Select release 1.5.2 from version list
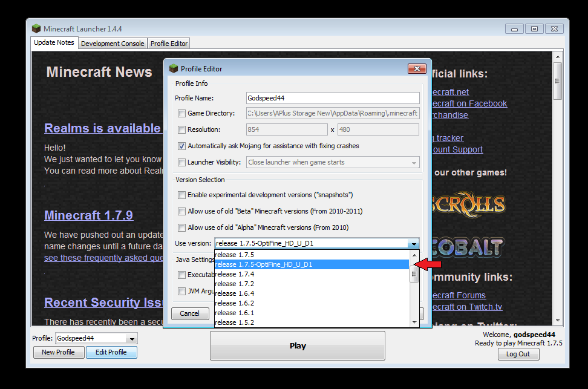The height and width of the screenshot is (389, 588). (x=312, y=322)
